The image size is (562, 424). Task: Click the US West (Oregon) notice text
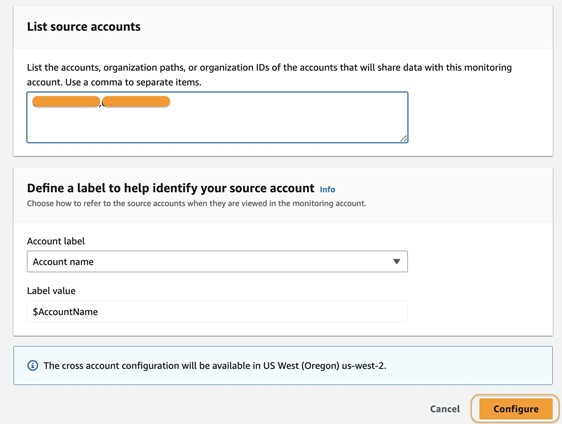pyautogui.click(x=215, y=366)
